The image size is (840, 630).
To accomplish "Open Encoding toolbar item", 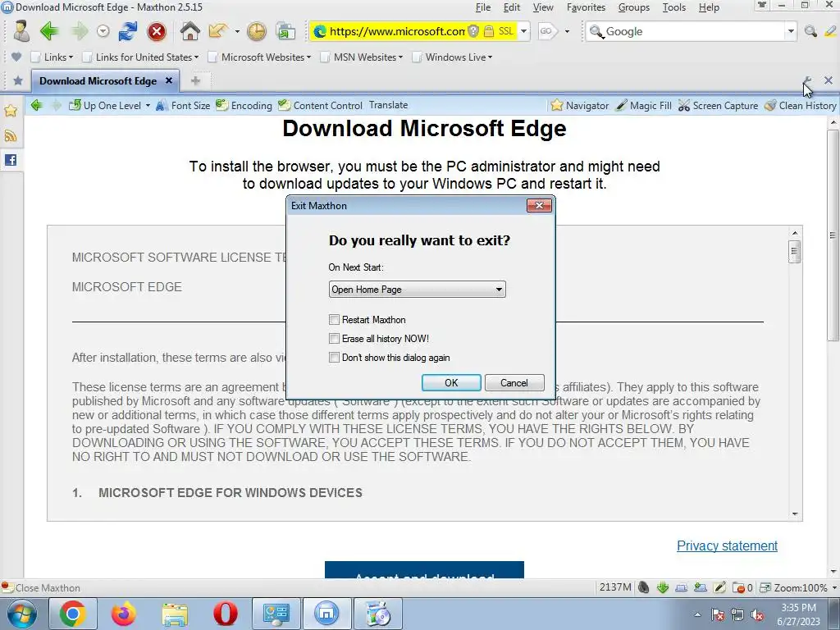I will tap(244, 106).
